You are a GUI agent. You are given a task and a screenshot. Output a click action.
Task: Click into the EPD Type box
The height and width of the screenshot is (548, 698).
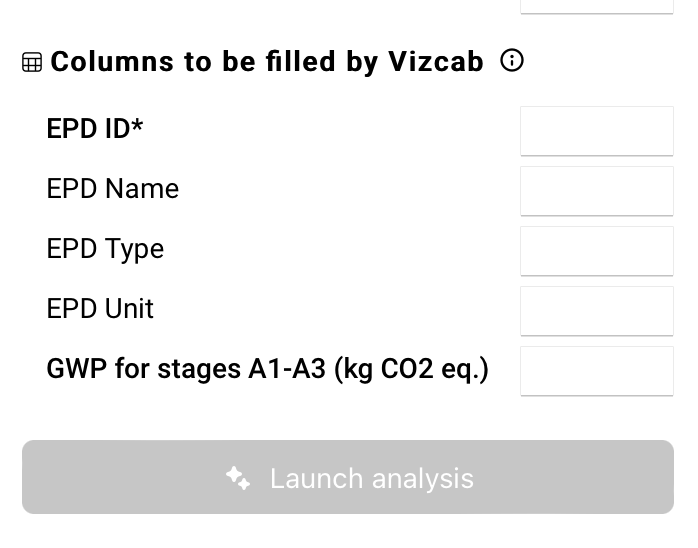[596, 251]
